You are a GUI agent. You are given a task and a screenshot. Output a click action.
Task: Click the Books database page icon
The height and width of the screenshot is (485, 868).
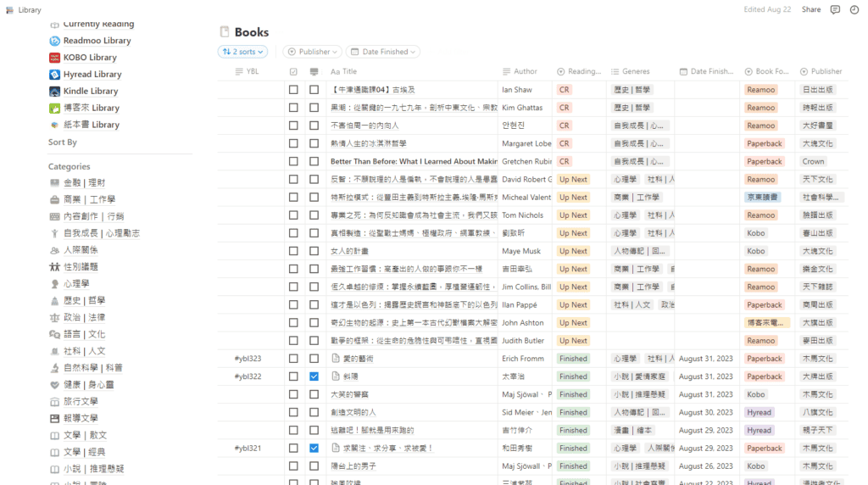224,32
